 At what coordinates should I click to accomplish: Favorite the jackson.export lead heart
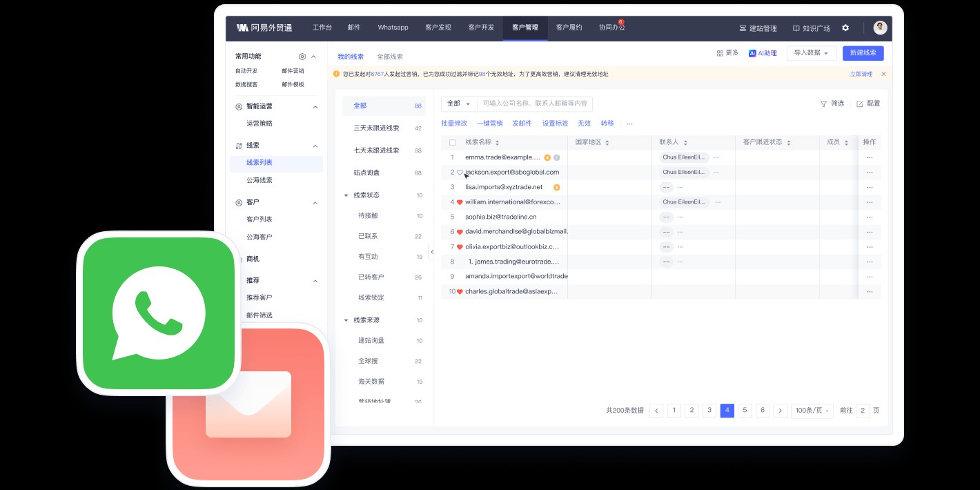point(460,173)
